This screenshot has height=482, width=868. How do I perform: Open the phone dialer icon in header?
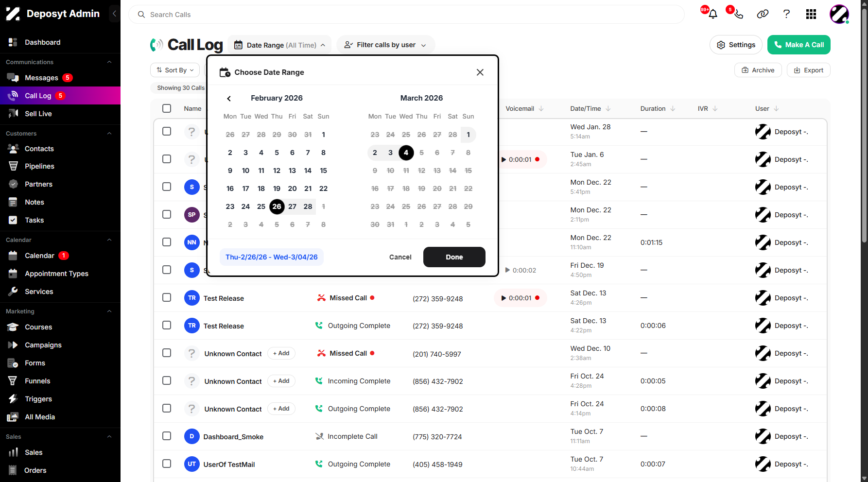click(738, 14)
